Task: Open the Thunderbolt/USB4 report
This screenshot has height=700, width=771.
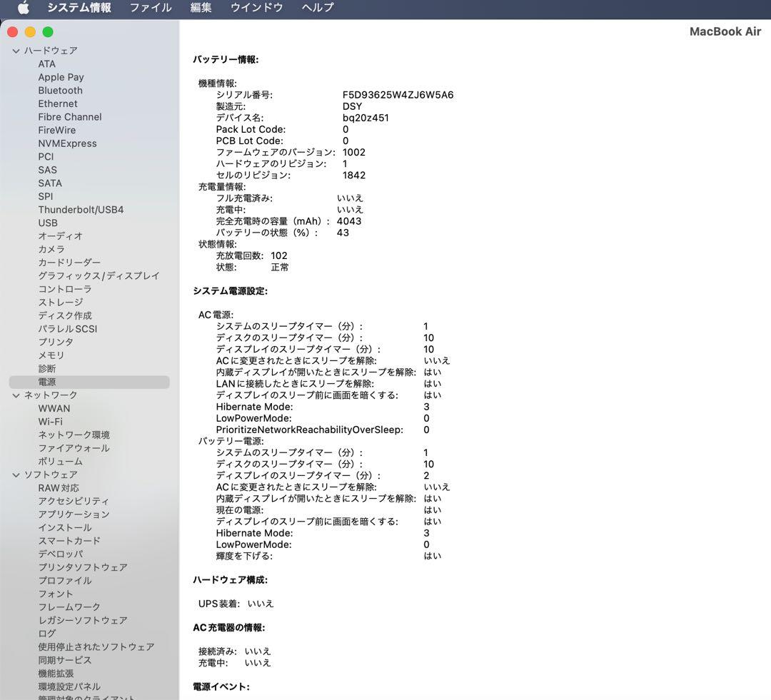Action: (x=81, y=209)
